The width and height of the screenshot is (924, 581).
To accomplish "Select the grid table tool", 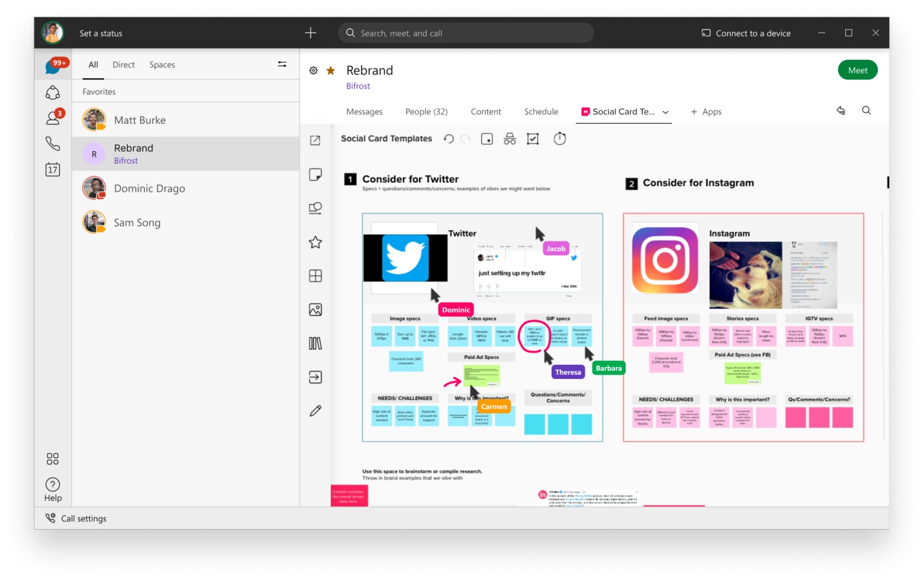I will [315, 276].
